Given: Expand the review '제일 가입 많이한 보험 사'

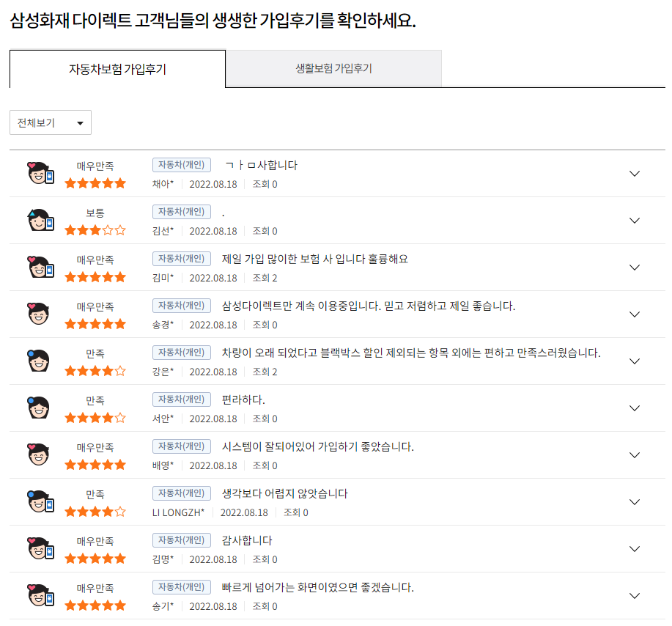Looking at the screenshot, I should 635,268.
